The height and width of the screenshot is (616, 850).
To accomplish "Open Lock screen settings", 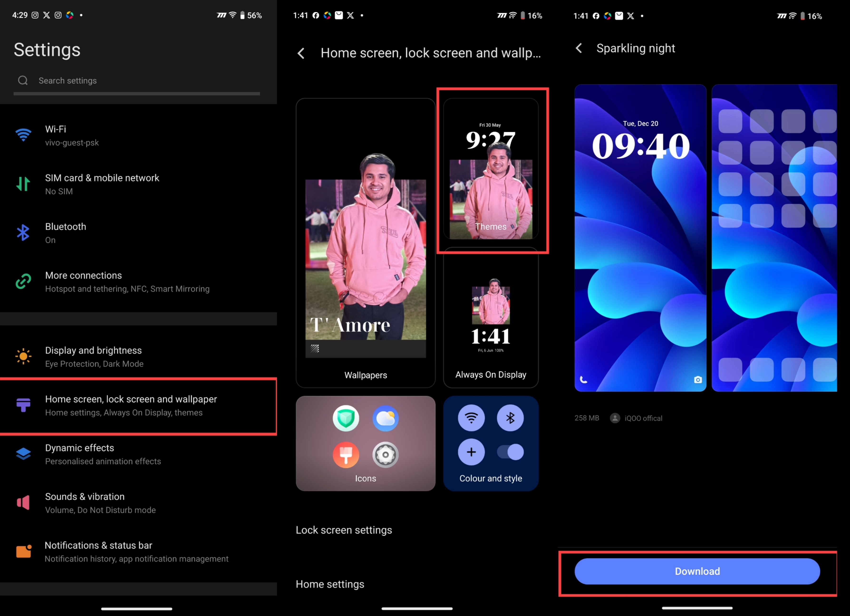I will pyautogui.click(x=344, y=530).
